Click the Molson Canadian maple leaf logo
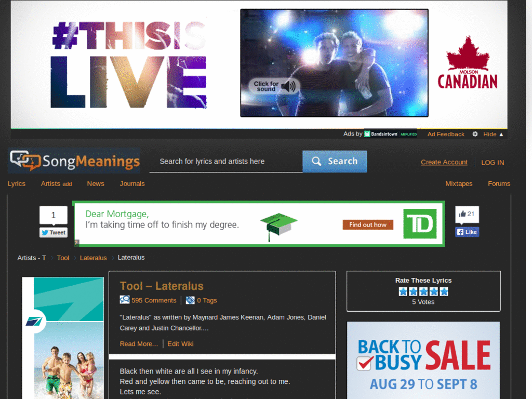The width and height of the screenshot is (532, 399). pos(468,62)
